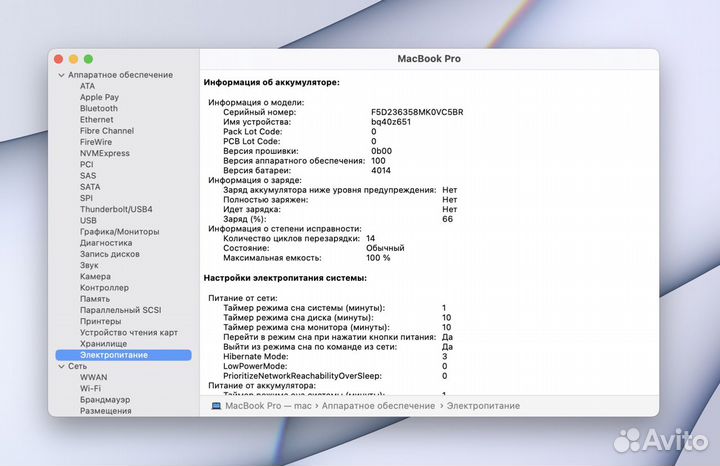Click battery version value 4014
The width and height of the screenshot is (720, 466).
(381, 170)
